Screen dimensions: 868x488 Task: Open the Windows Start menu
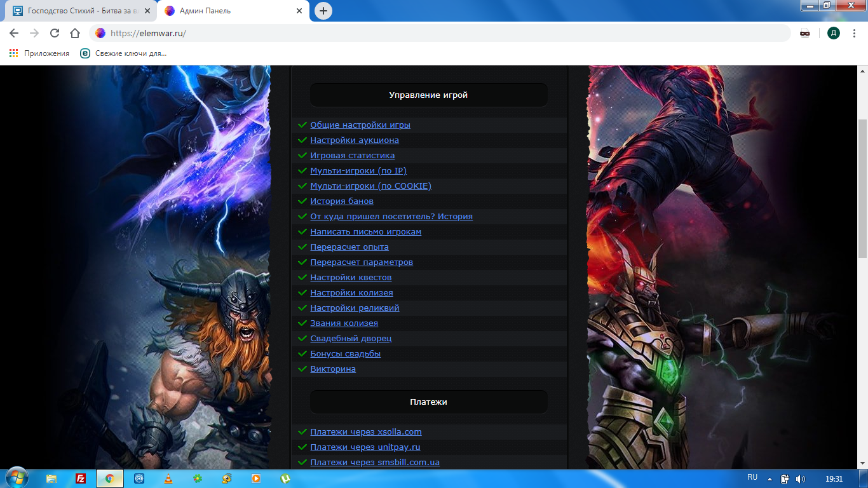(16, 478)
